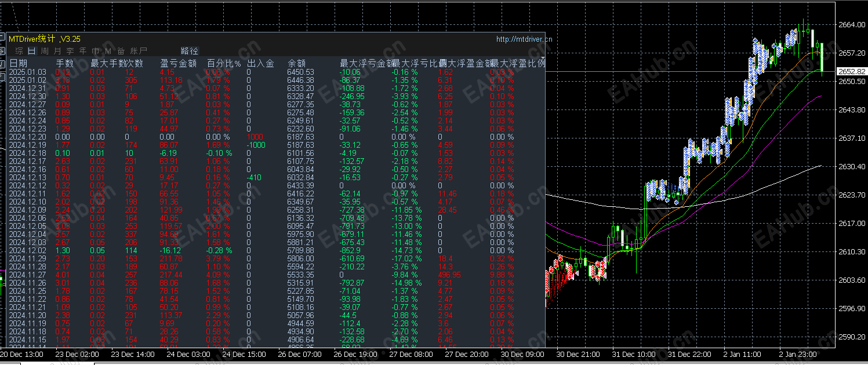Click the 31 Dec 22:00 time label

point(688,353)
